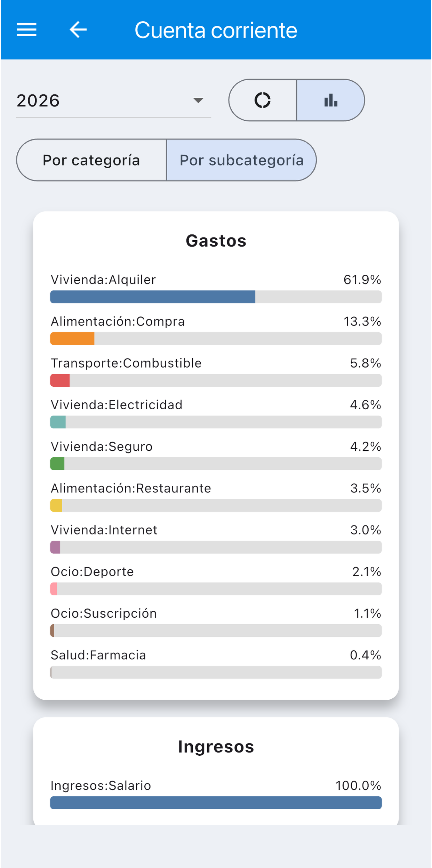Click the Alimentación:Compra orange bar
Screen dimensions: 432x868
point(72,339)
